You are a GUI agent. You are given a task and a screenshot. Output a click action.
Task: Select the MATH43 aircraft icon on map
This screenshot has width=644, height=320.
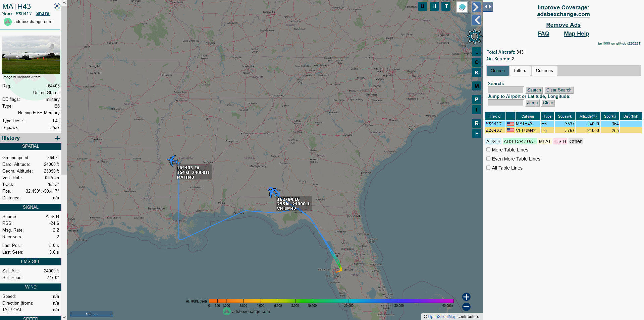[173, 161]
